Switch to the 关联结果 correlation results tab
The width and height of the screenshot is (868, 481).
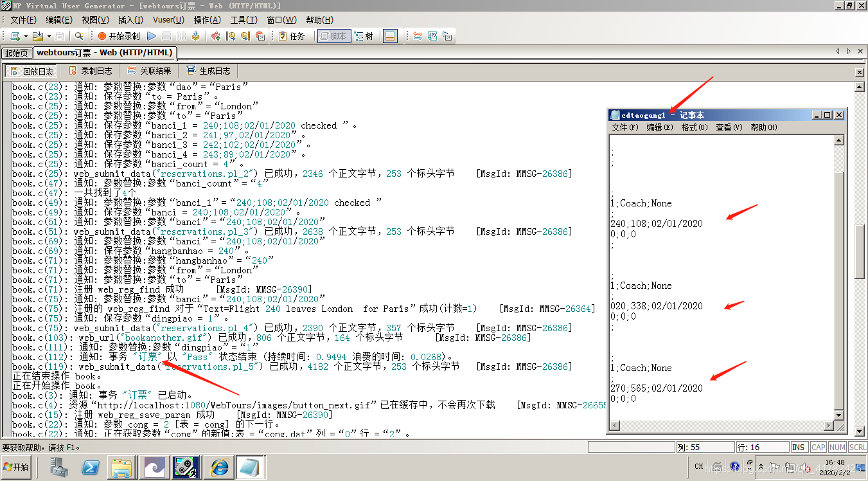point(149,71)
